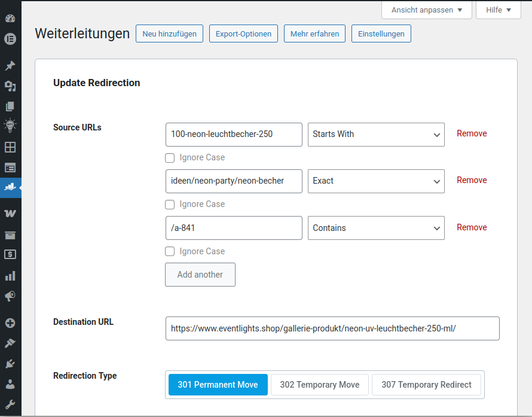Click Neu hinzufügen button
Image resolution: width=532 pixels, height=417 pixels.
(169, 34)
